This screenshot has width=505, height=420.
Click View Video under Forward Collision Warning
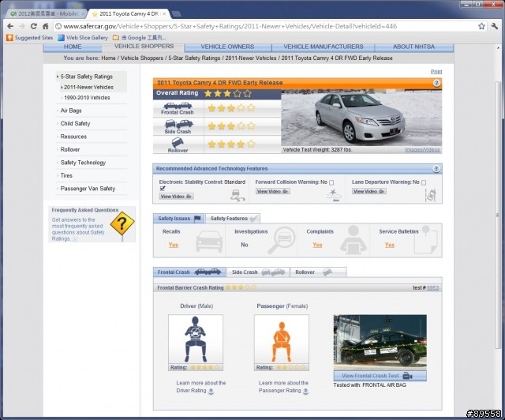(272, 192)
